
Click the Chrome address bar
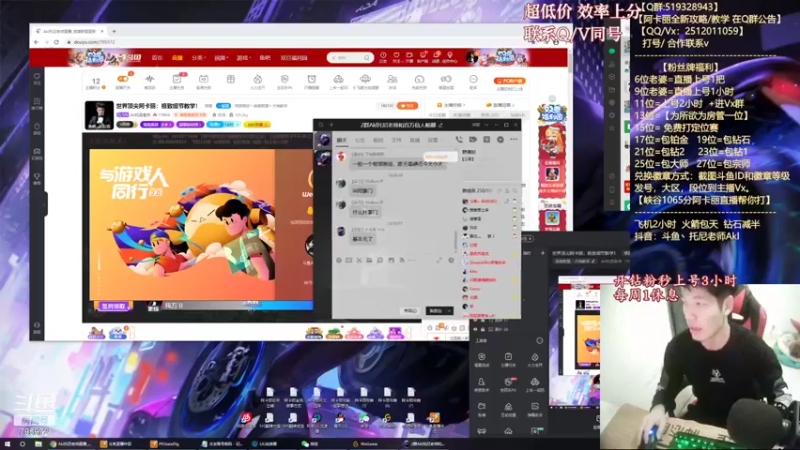[x=306, y=42]
